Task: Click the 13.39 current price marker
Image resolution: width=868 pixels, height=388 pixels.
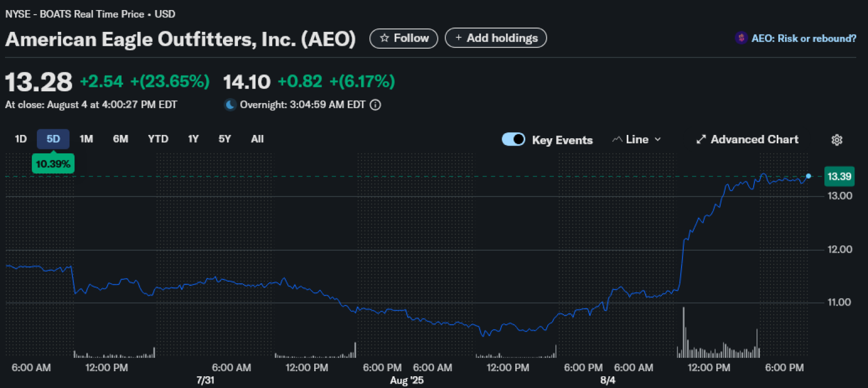Action: click(x=839, y=177)
